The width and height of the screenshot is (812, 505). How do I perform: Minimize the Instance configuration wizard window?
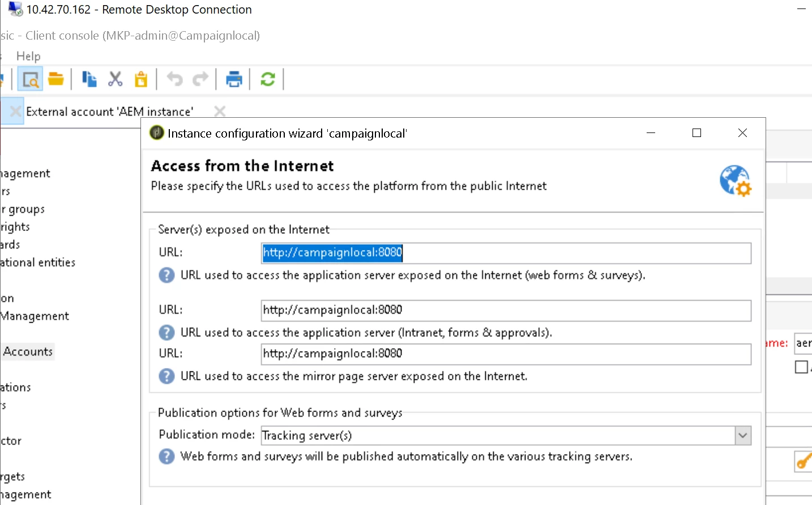point(651,132)
